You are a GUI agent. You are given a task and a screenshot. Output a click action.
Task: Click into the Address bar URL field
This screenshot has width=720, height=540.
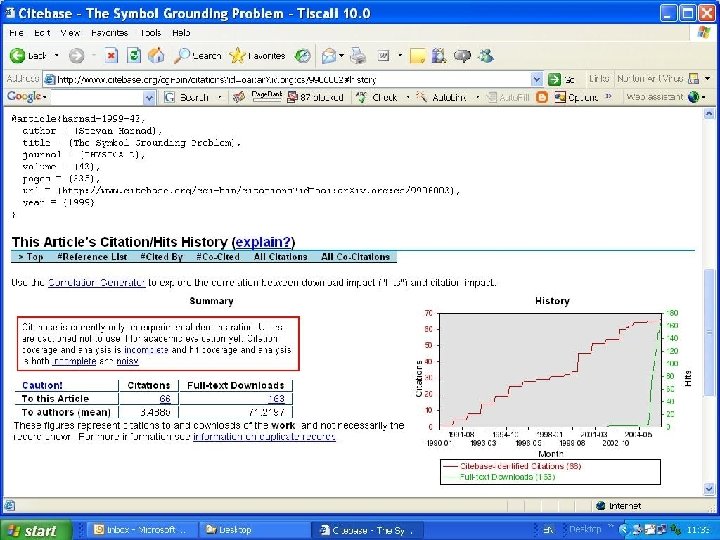pyautogui.click(x=287, y=79)
